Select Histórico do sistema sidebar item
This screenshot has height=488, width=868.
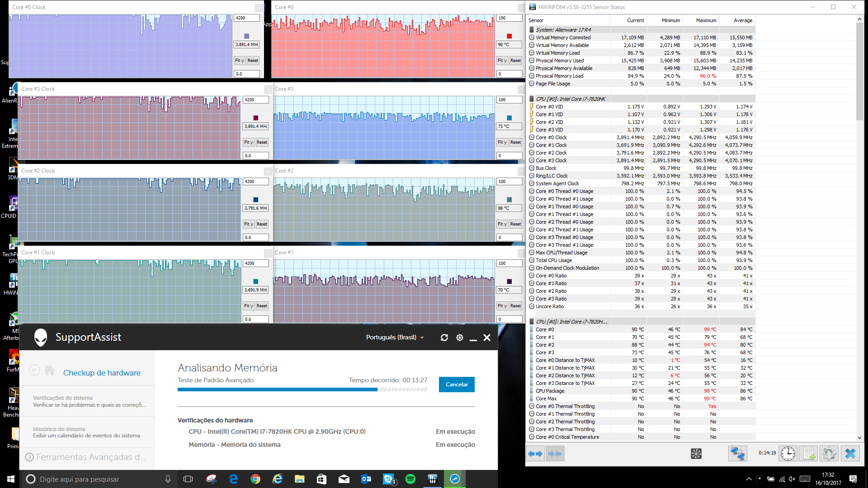(x=86, y=432)
